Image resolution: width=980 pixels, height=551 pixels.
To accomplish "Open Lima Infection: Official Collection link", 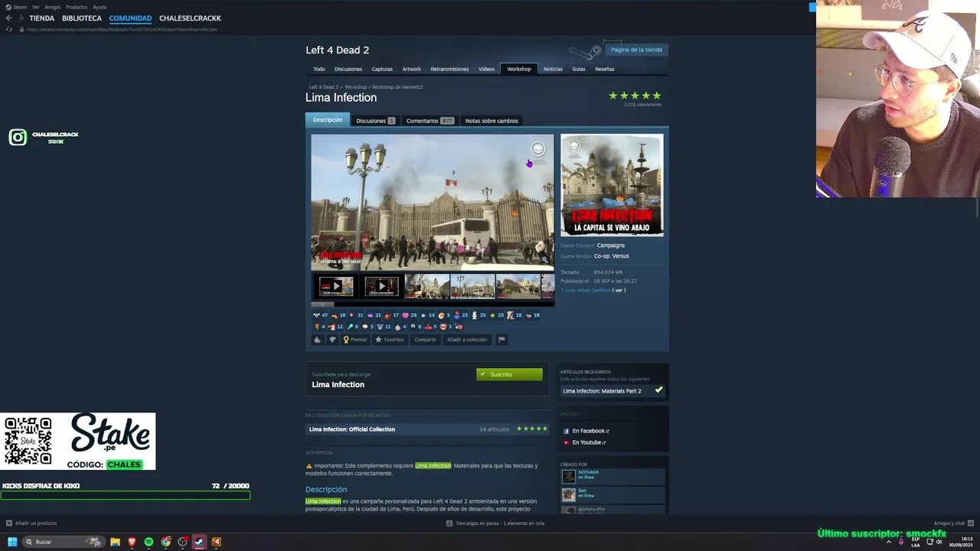I will (352, 429).
